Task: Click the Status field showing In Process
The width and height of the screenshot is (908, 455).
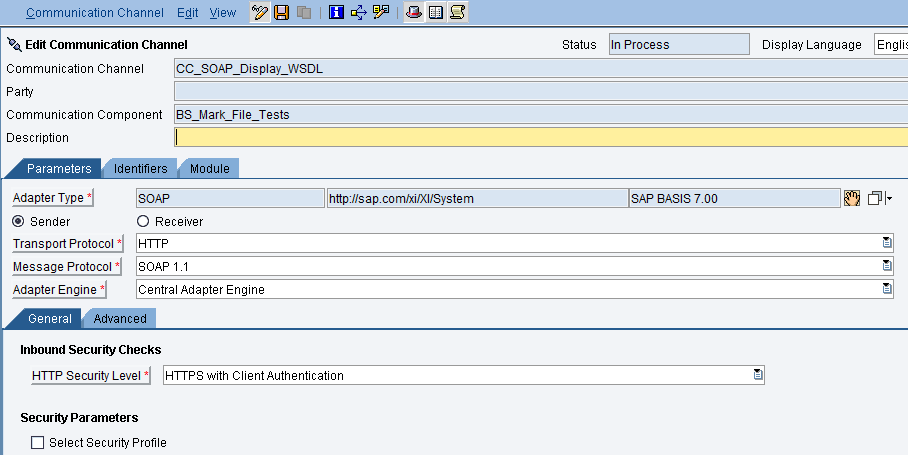Action: point(679,45)
